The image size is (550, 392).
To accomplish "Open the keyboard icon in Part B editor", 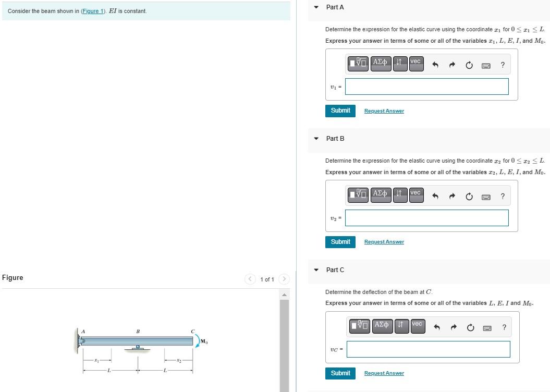I will [485, 196].
